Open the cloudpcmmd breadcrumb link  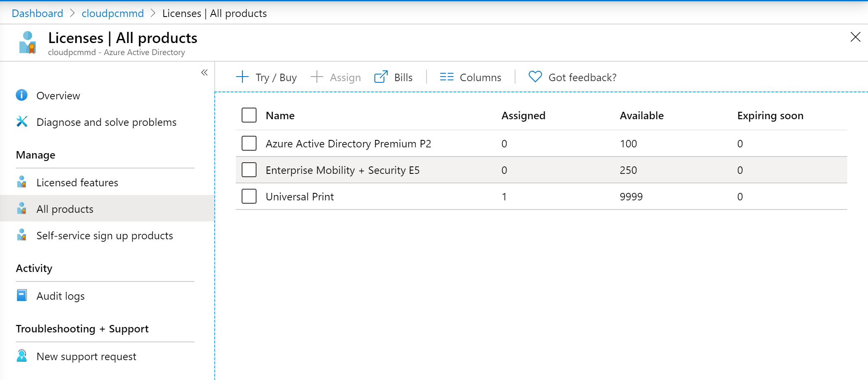pos(113,13)
